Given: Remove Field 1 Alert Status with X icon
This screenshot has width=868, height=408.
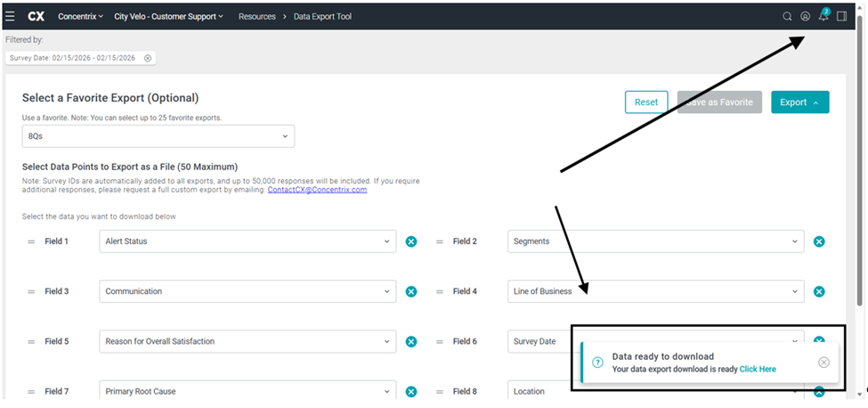Looking at the screenshot, I should coord(411,241).
